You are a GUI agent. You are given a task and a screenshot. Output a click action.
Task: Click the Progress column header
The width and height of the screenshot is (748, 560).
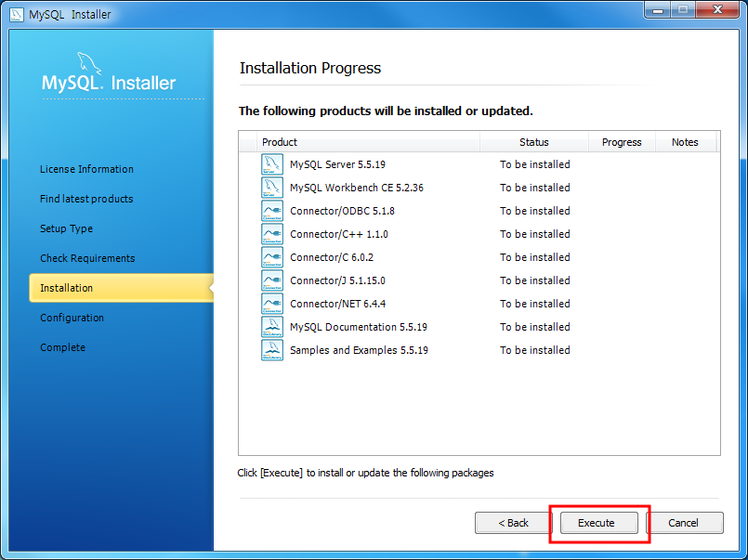622,142
